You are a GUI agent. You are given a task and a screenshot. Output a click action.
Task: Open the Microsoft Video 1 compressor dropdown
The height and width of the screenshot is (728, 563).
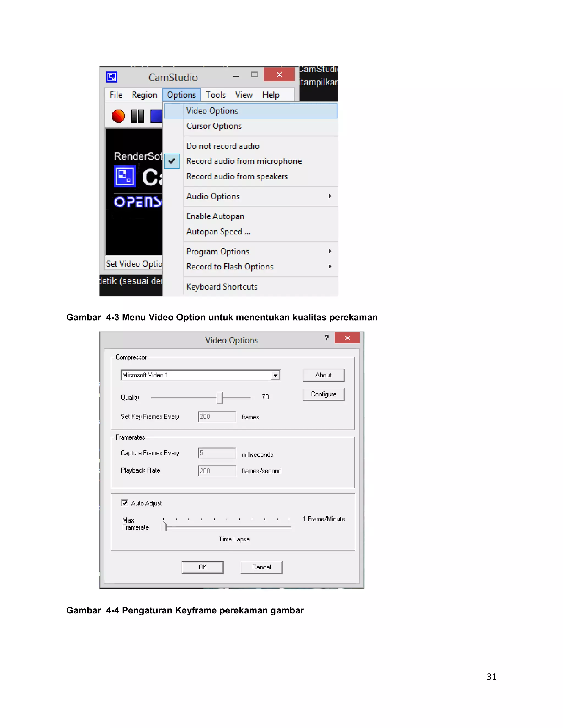coord(275,375)
